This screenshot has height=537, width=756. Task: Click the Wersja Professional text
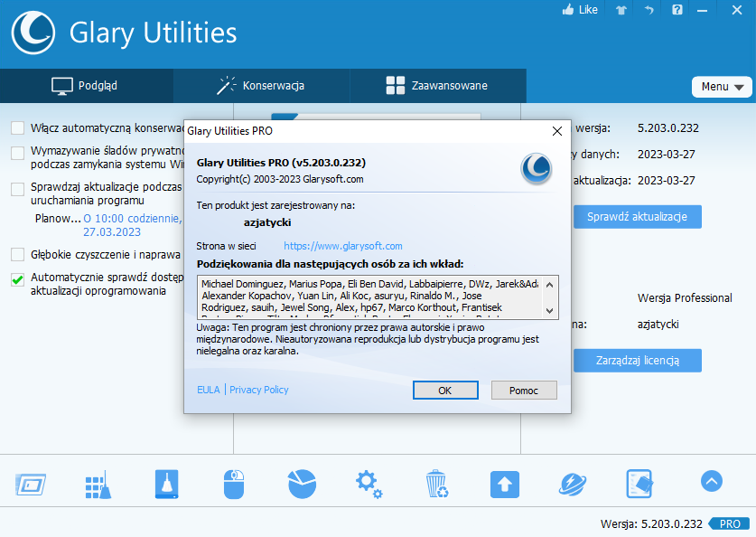coord(685,298)
